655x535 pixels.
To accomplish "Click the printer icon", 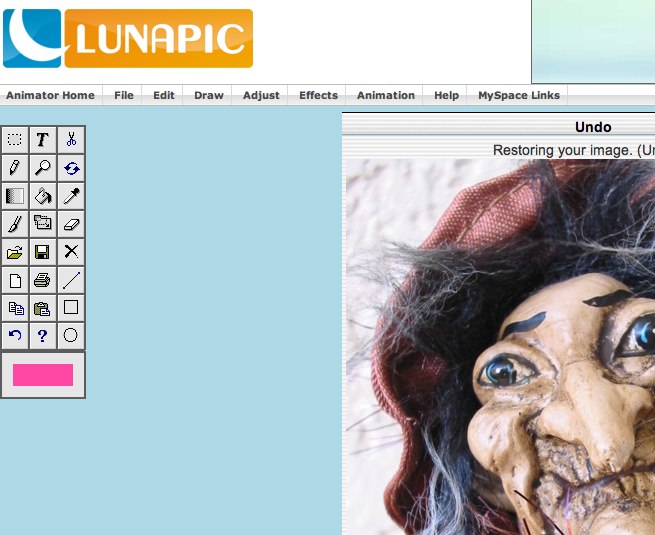I will pos(43,280).
